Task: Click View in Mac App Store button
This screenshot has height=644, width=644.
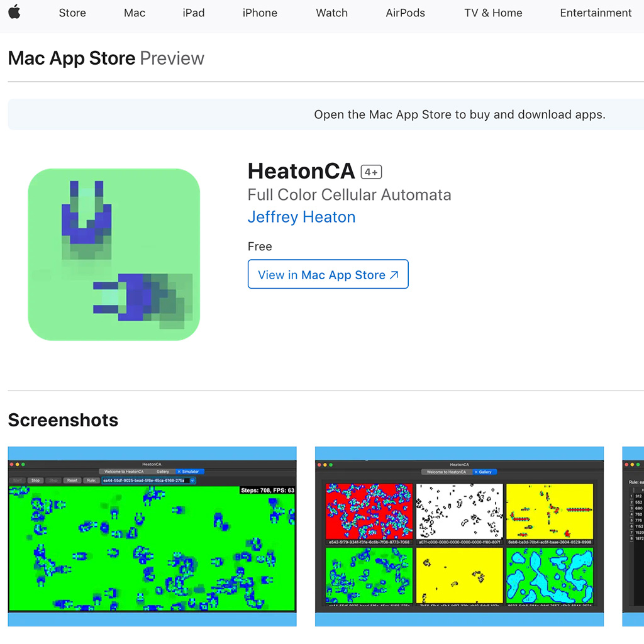Action: point(328,274)
